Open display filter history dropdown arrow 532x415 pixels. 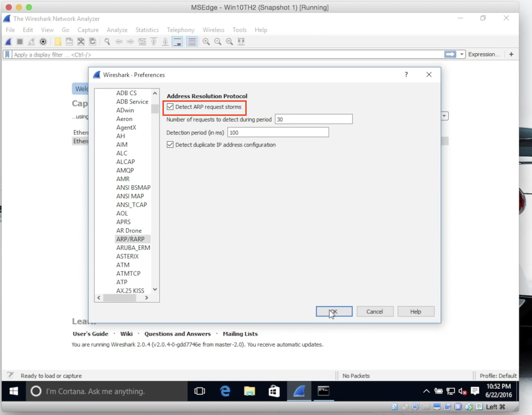[462, 54]
